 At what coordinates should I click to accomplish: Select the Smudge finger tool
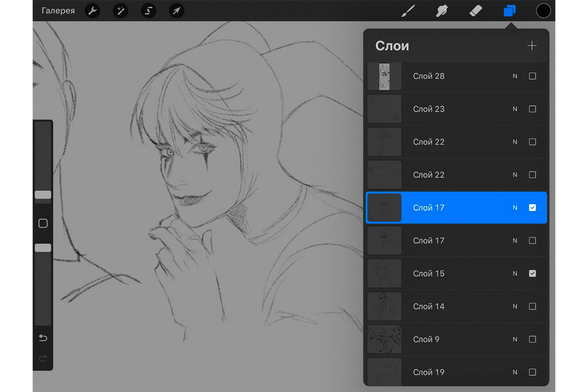(x=442, y=11)
